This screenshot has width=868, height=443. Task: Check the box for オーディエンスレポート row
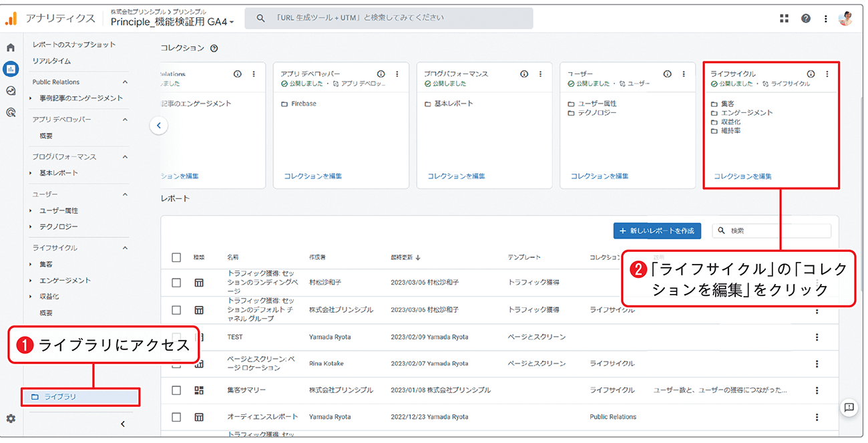tap(176, 417)
